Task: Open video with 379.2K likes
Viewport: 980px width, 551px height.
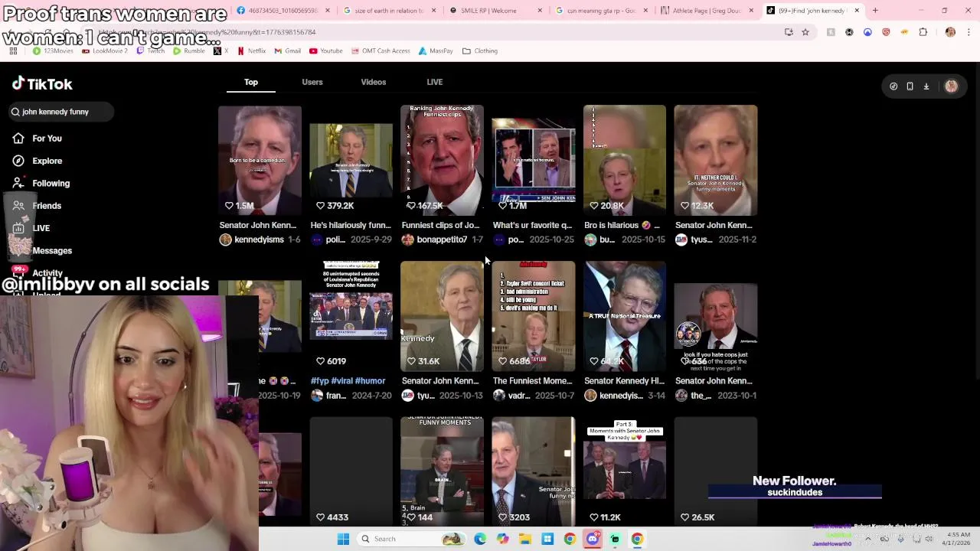Action: [351, 160]
